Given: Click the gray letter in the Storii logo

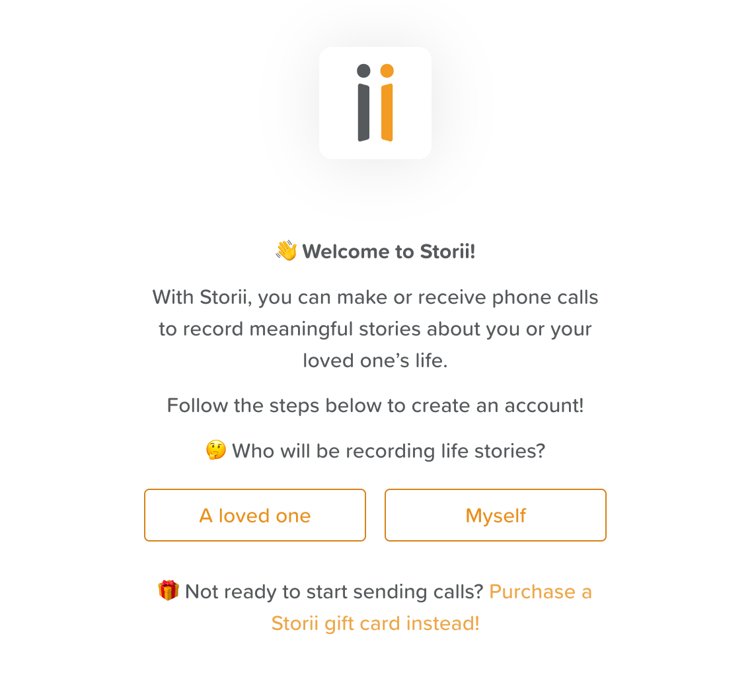Looking at the screenshot, I should [x=363, y=106].
